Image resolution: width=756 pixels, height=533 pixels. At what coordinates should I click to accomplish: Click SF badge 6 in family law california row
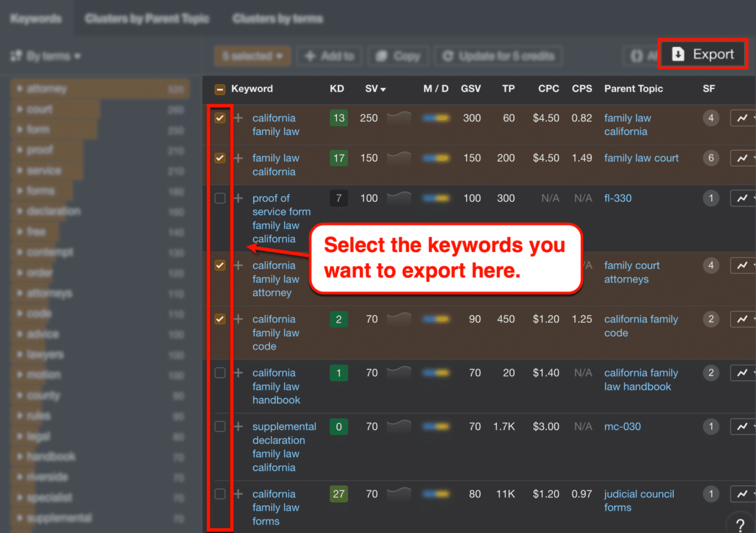pos(711,158)
